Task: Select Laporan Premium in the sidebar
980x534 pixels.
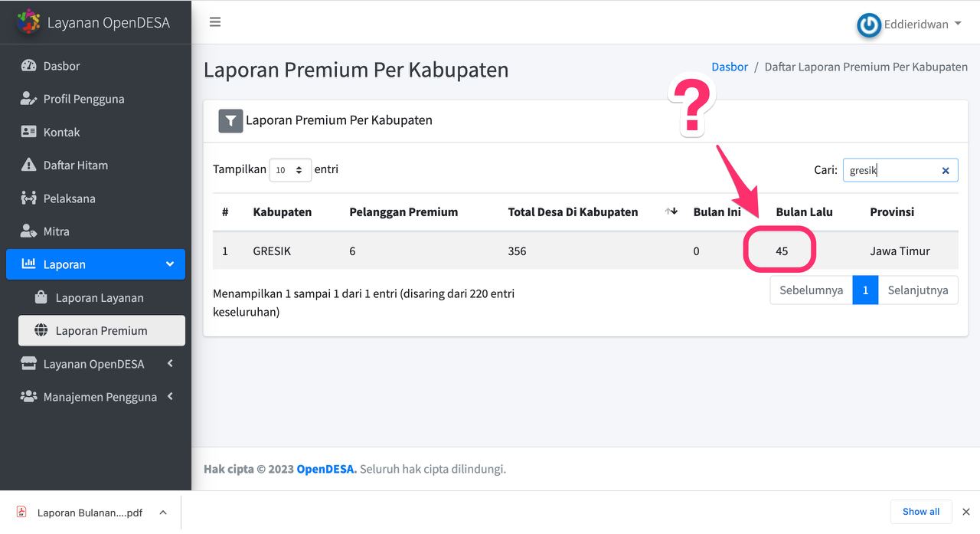Action: pyautogui.click(x=102, y=330)
